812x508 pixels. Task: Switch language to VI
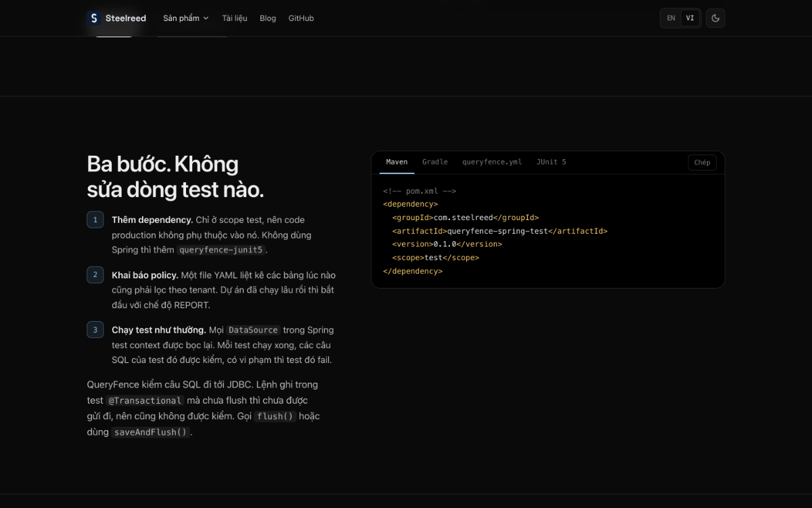[x=690, y=18]
